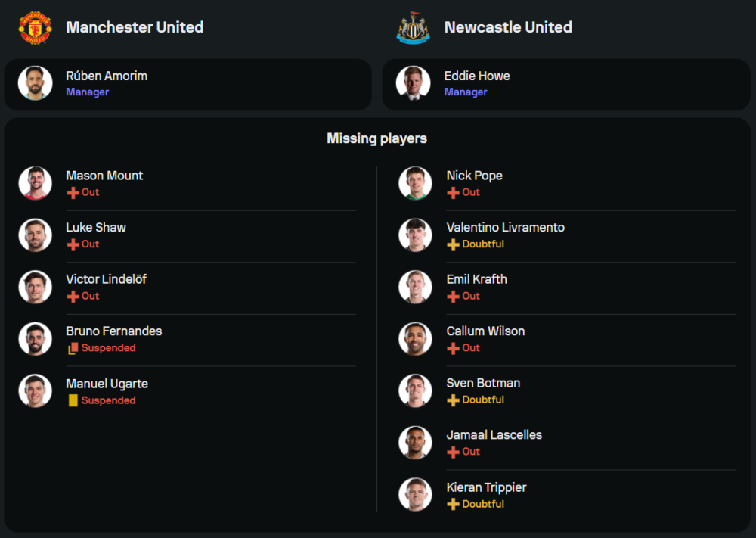Viewport: 756px width, 538px height.
Task: Click the Manchester United team name
Action: point(135,27)
